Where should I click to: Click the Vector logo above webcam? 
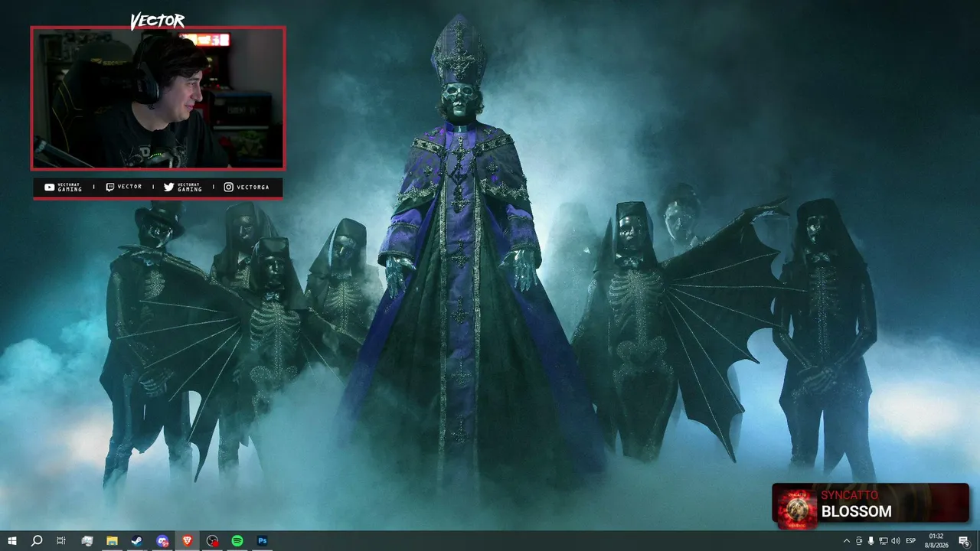click(x=158, y=21)
